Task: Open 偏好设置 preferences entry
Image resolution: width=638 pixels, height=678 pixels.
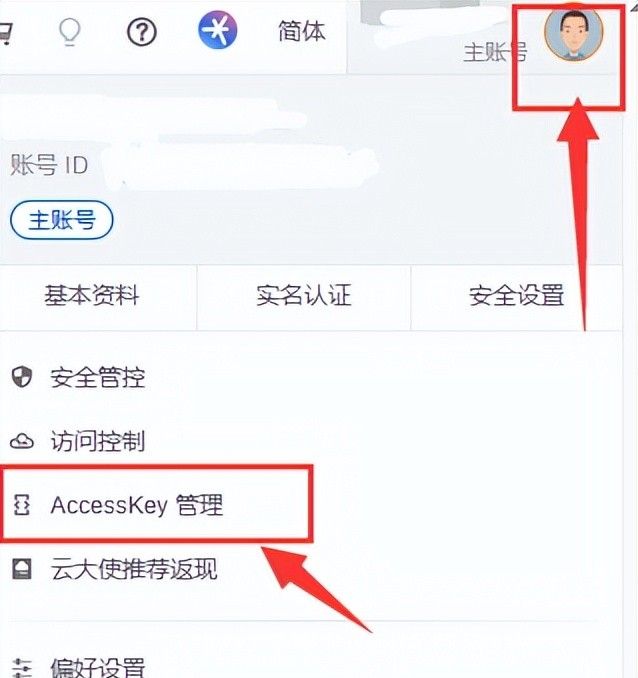Action: point(98,668)
